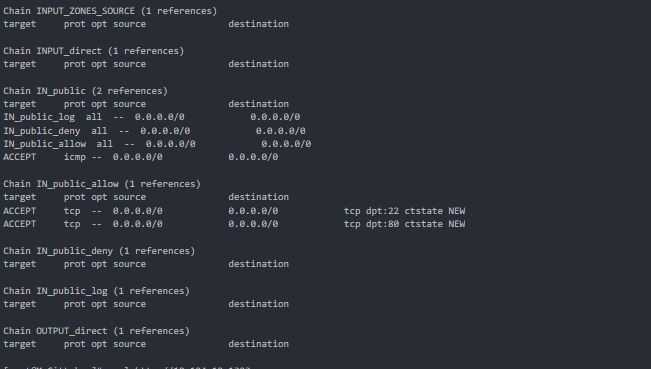Click the tcp dpt:80 ctstate NEW text
This screenshot has width=651, height=369.
coord(404,224)
